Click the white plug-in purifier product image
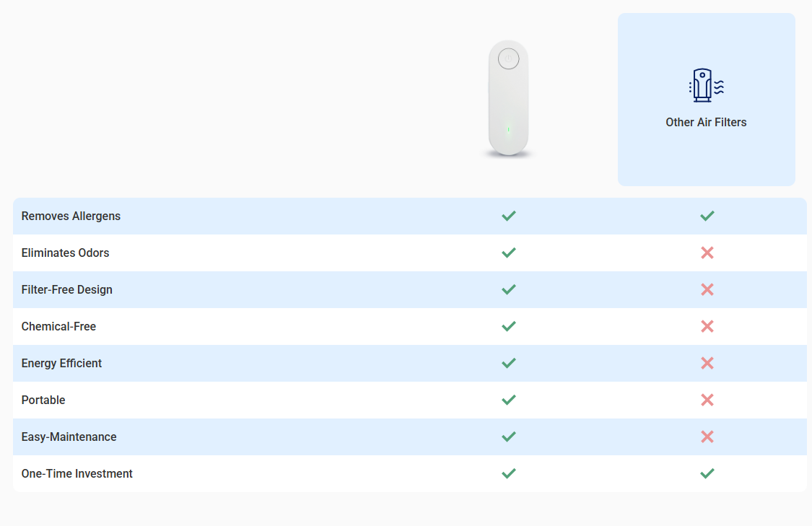 click(509, 99)
